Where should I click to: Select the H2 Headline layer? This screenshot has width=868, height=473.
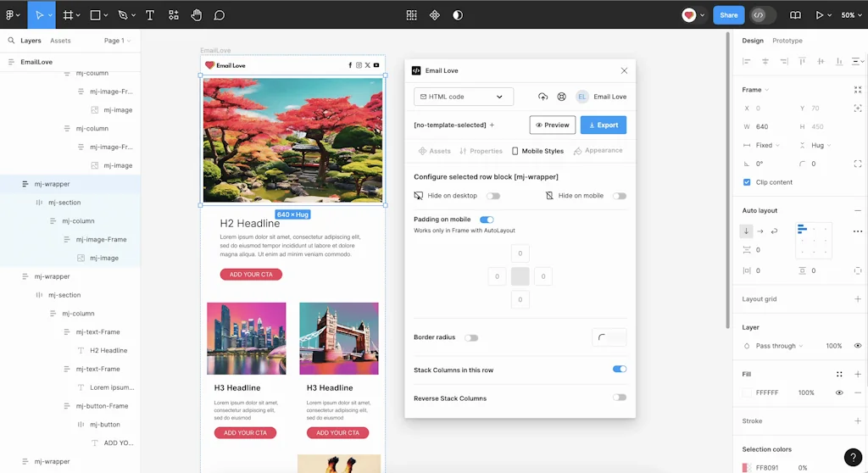click(108, 350)
